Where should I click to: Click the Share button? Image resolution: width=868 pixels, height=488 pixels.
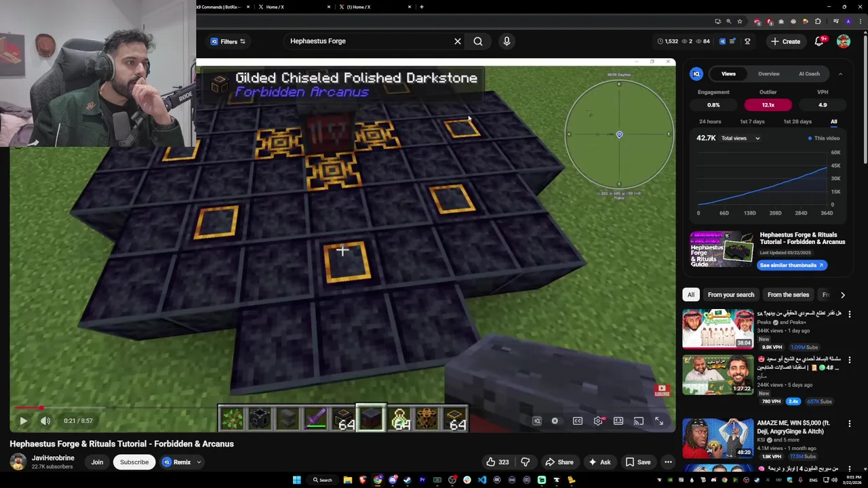coord(559,462)
